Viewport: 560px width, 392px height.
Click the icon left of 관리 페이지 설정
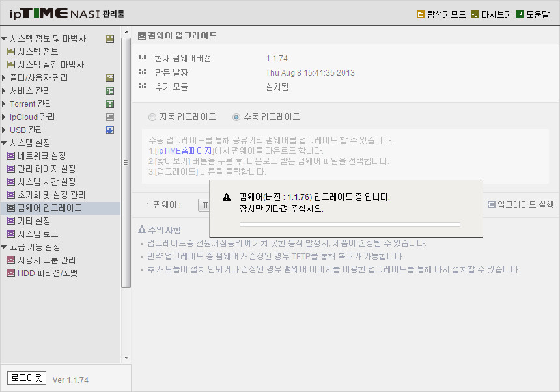point(11,169)
